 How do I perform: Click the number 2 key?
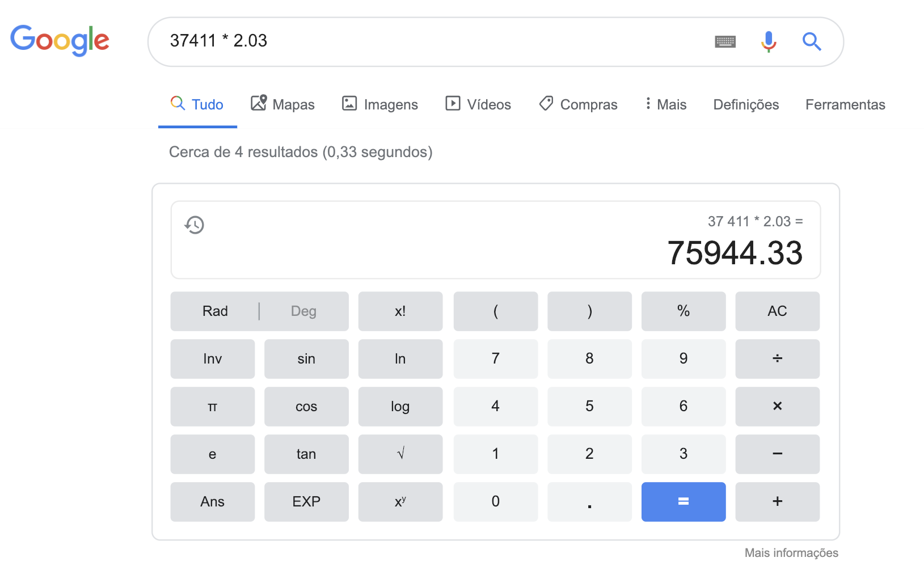589,454
